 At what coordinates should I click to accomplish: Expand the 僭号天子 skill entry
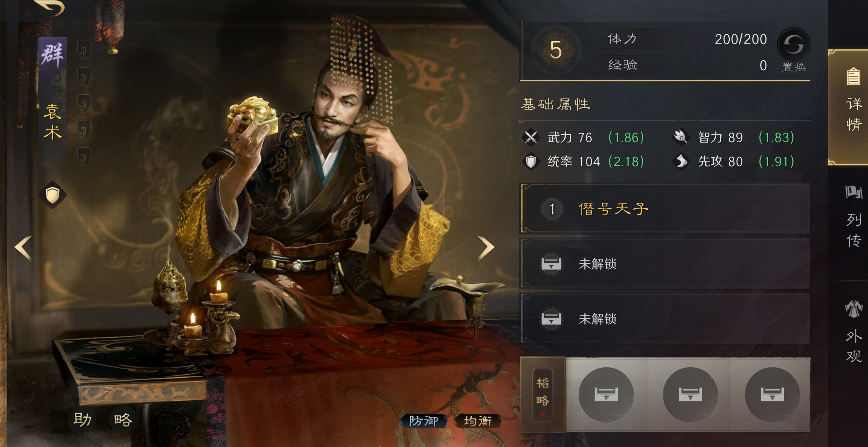(x=665, y=209)
